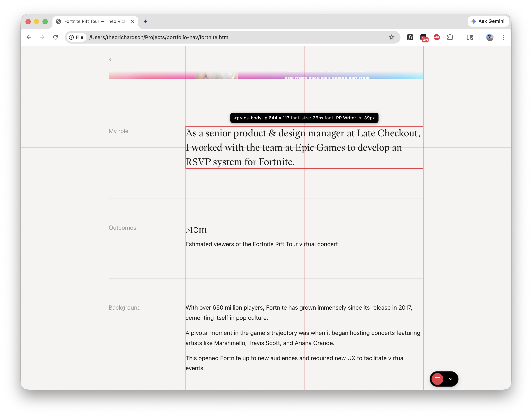Select the Fortnite Rift Tour tab
The image size is (532, 417).
click(95, 21)
